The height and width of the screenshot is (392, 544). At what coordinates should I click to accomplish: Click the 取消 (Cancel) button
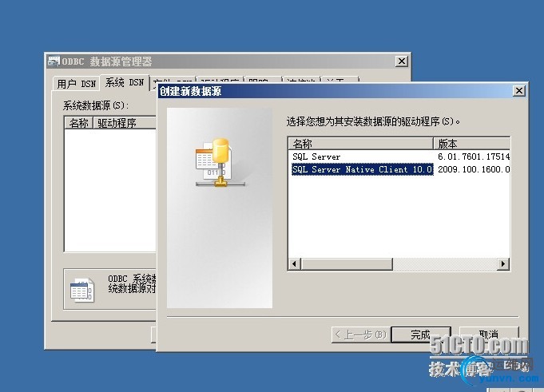[x=489, y=335]
